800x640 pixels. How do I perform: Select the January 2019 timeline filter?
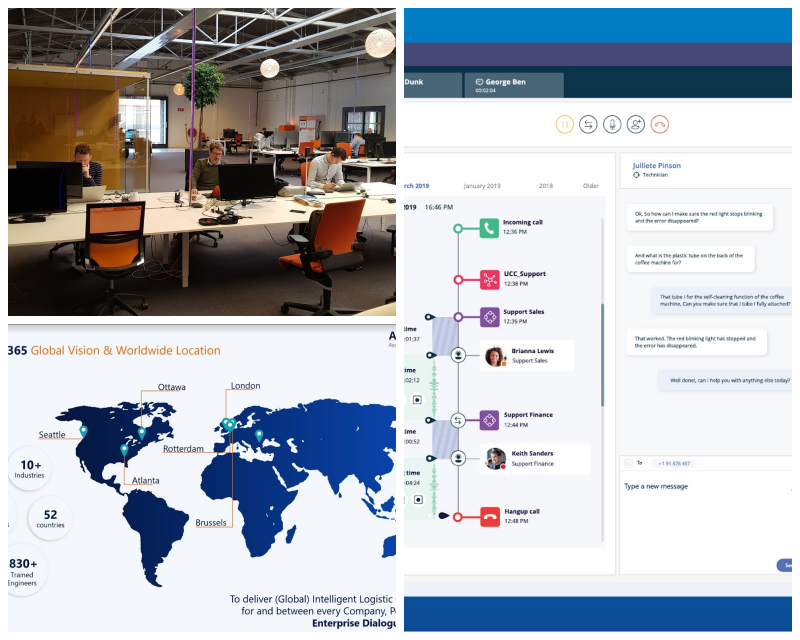click(x=482, y=186)
